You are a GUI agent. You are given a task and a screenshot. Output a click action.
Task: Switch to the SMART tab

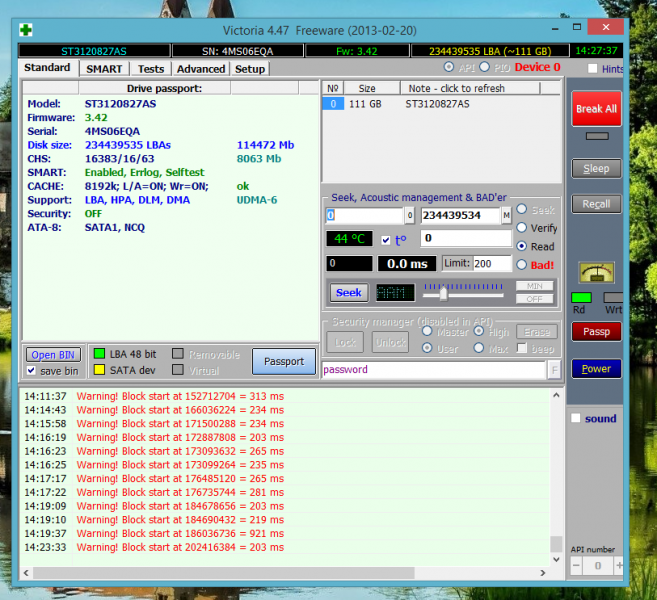coord(104,69)
